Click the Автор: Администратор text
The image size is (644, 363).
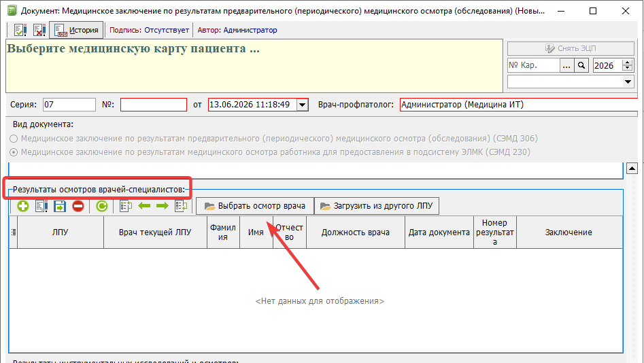pyautogui.click(x=237, y=30)
